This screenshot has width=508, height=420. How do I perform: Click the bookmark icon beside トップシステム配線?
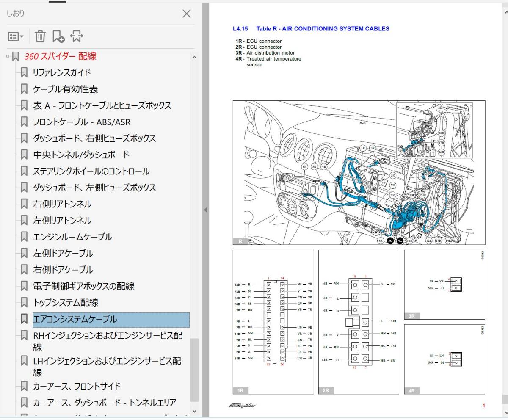24,303
